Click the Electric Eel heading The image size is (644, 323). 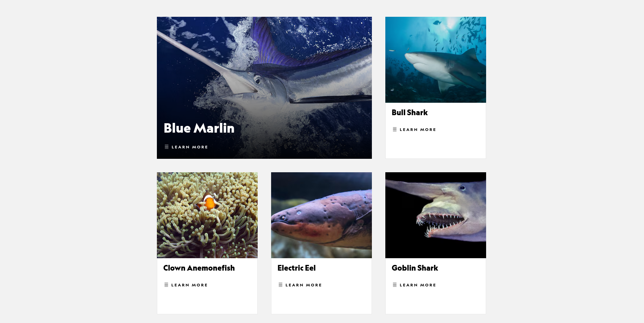(297, 268)
